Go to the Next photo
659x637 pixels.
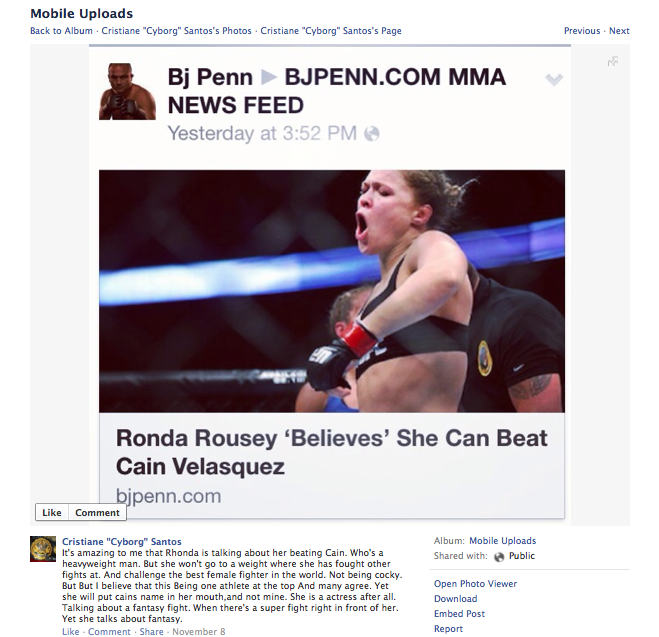click(x=619, y=31)
